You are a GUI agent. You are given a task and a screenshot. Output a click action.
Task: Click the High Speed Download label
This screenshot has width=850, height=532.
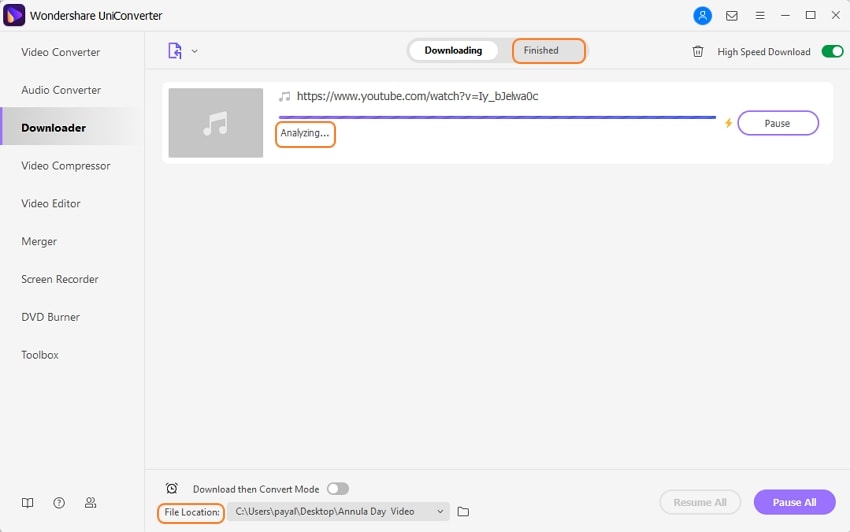pyautogui.click(x=764, y=52)
